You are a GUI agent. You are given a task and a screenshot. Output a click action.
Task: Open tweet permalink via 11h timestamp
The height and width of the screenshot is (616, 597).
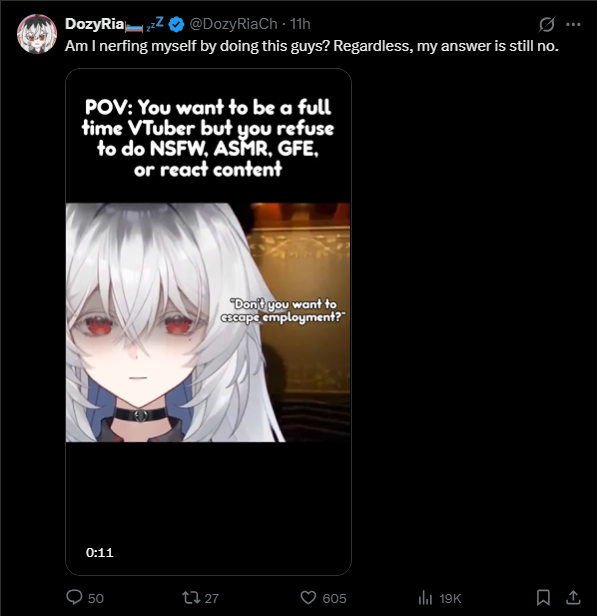300,24
